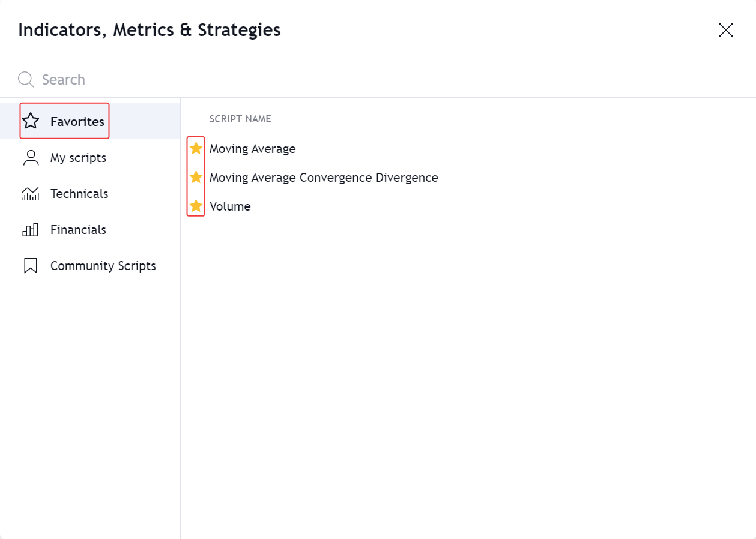Click the Community Scripts bookmark icon
The width and height of the screenshot is (756, 539).
pos(31,266)
